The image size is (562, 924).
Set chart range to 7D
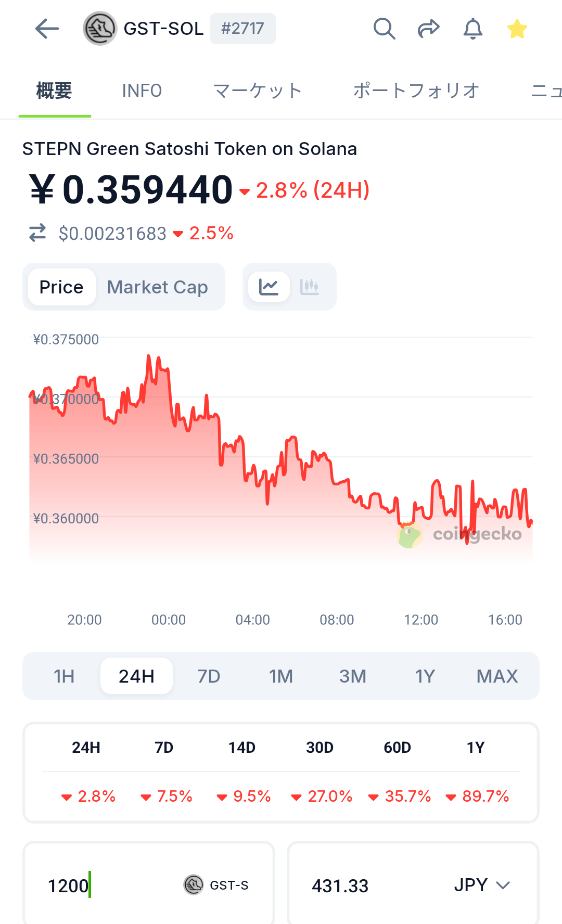pos(209,676)
